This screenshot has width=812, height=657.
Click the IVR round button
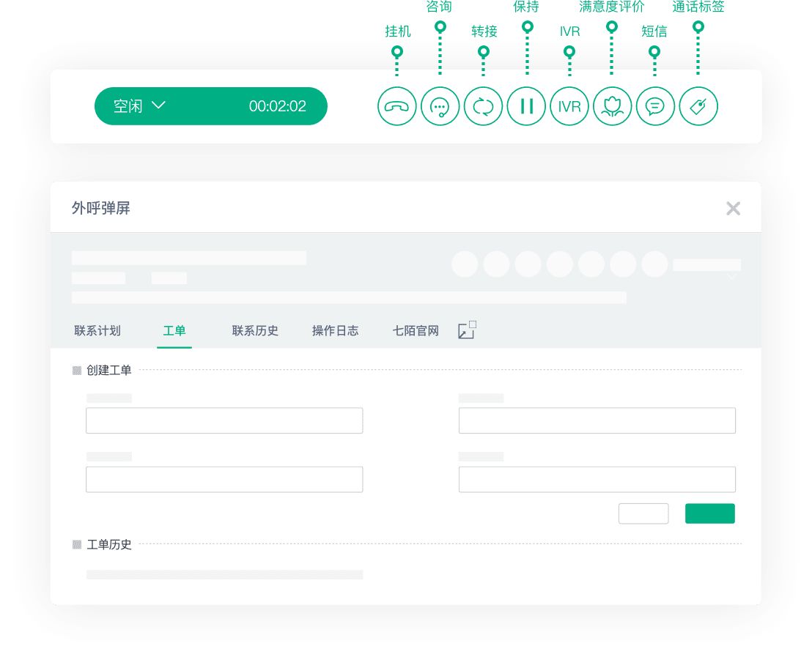pos(569,107)
